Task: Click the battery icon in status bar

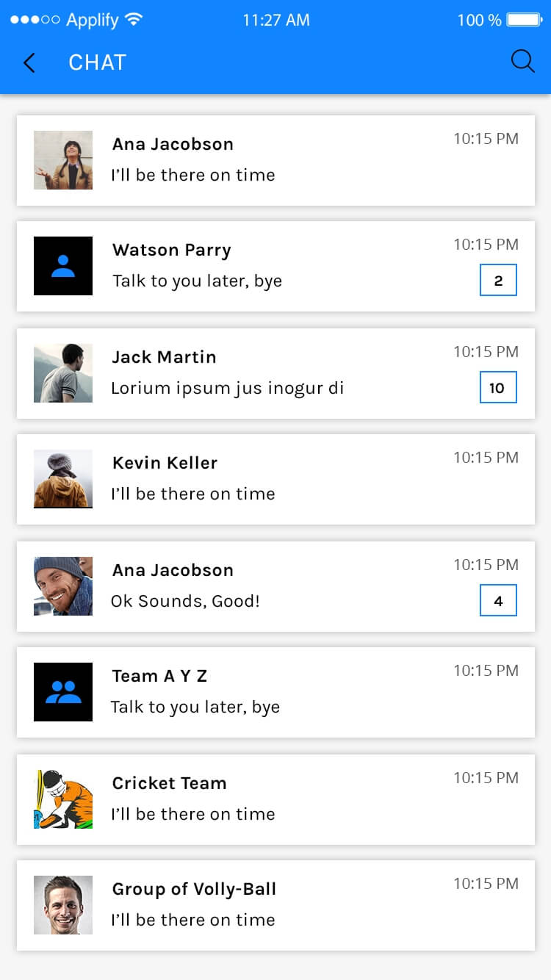Action: point(525,20)
